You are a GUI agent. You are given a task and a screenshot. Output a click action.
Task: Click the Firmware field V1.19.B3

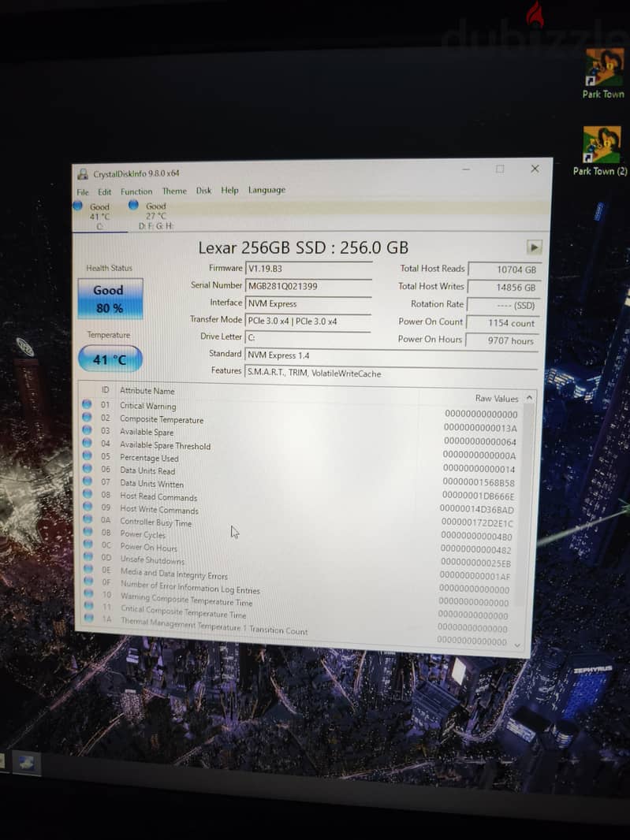pos(308,269)
